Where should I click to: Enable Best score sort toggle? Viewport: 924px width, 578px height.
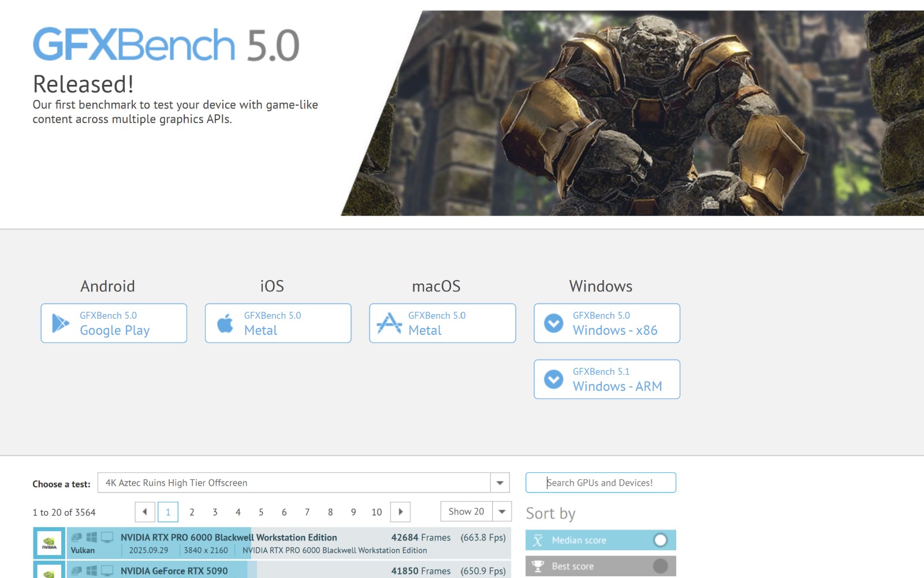coord(660,566)
